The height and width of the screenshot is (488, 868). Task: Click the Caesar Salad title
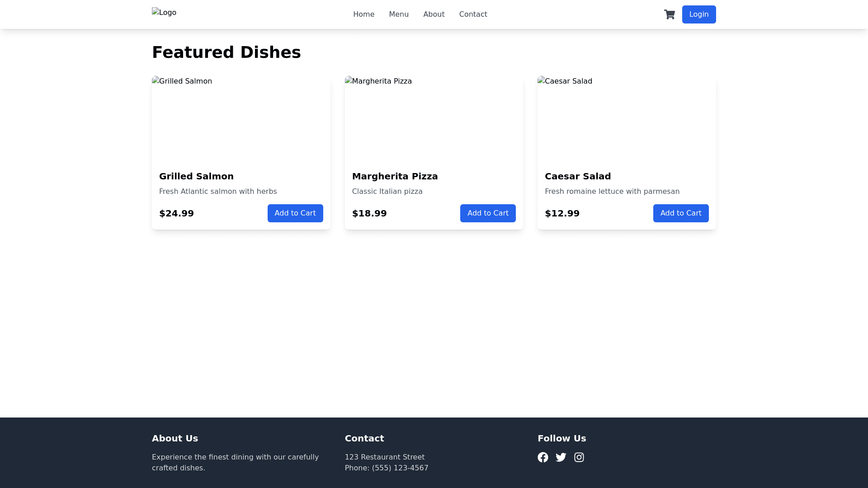point(577,176)
